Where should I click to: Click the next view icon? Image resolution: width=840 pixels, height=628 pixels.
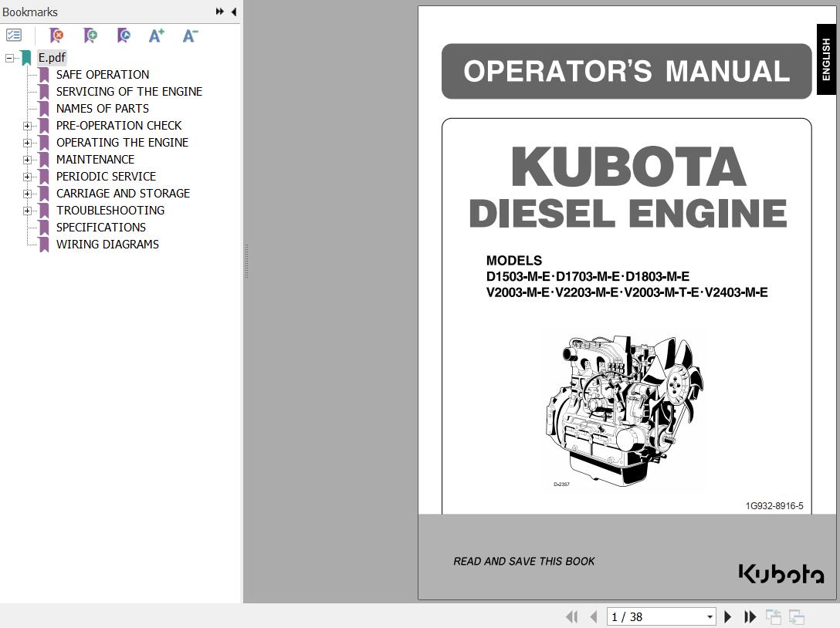tap(797, 616)
